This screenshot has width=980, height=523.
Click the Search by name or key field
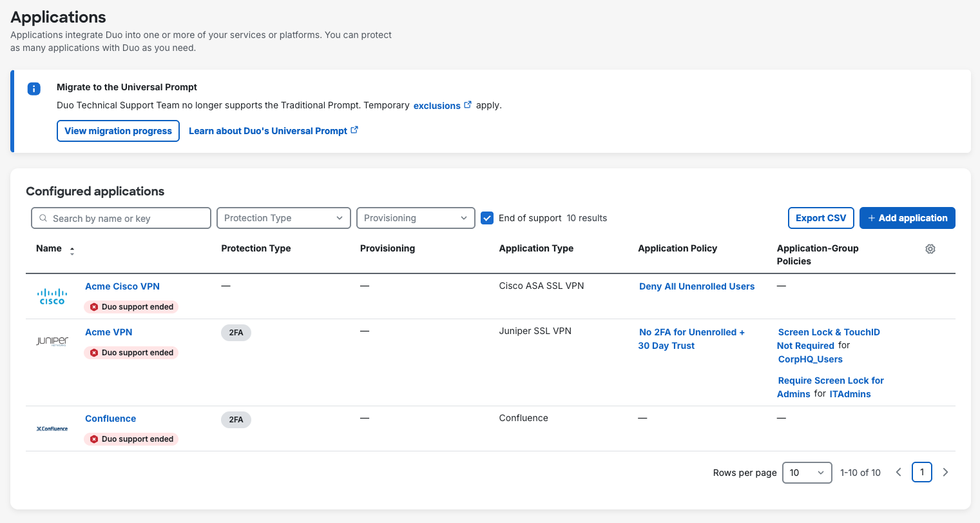click(x=121, y=219)
